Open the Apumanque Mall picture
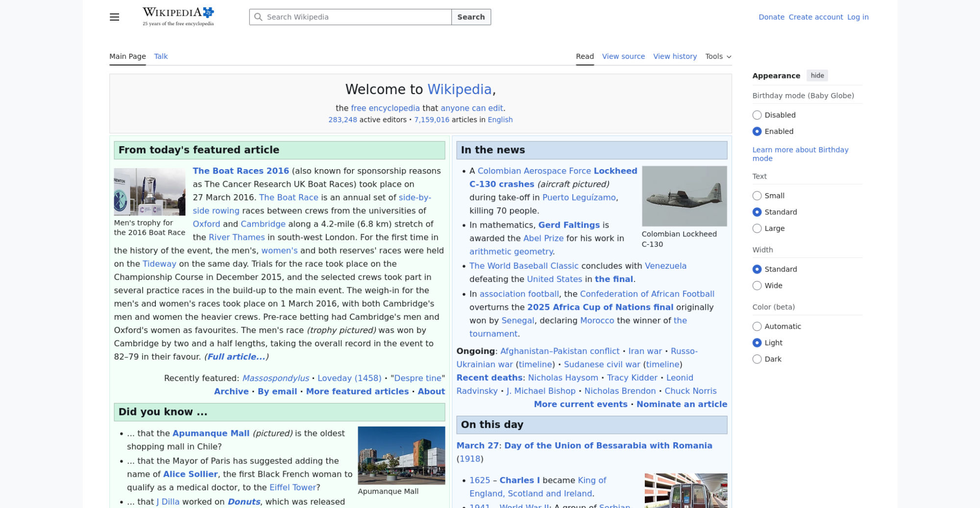Screen dimensions: 980x508 401,456
